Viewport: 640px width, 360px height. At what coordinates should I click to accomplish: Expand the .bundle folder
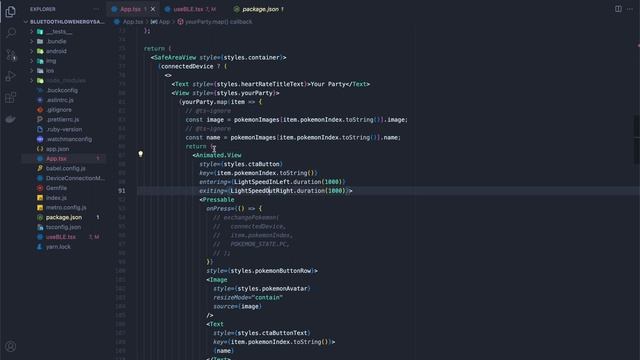(56, 41)
